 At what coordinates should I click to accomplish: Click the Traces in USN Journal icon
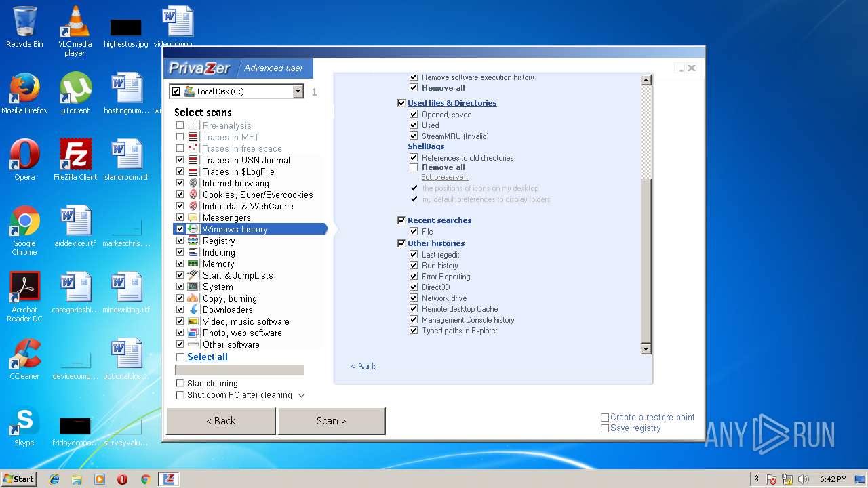pyautogui.click(x=193, y=160)
